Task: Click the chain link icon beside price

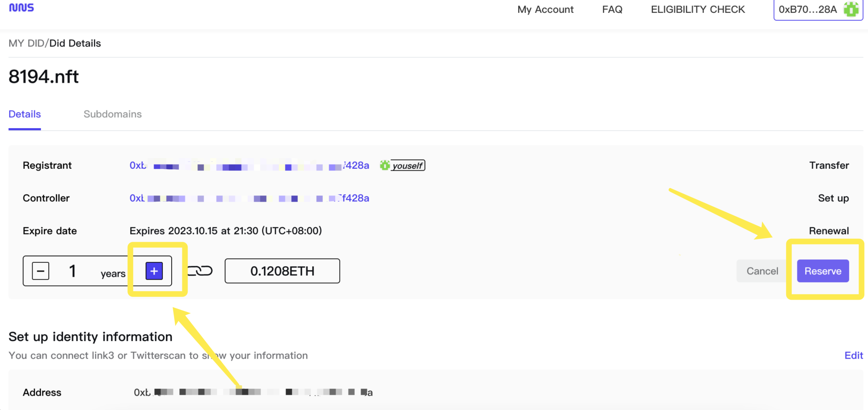Action: click(x=200, y=271)
